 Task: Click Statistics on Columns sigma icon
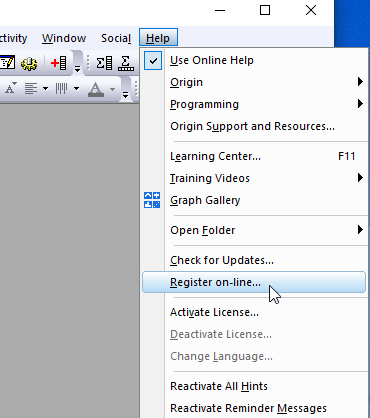click(104, 63)
